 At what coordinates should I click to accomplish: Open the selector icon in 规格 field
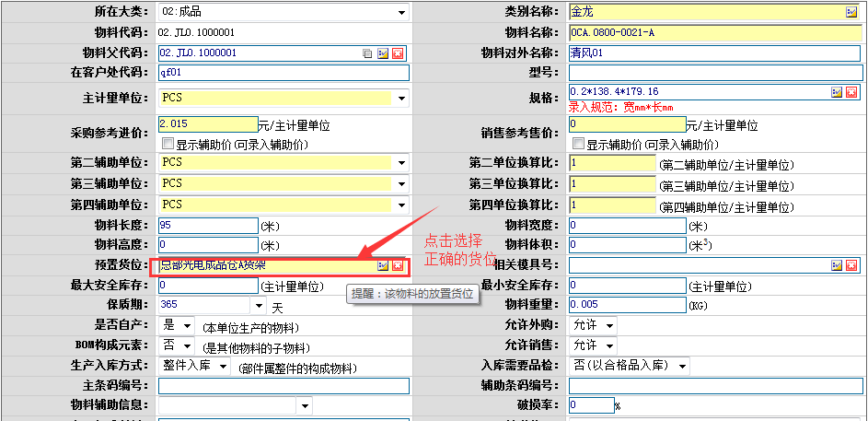(x=837, y=92)
